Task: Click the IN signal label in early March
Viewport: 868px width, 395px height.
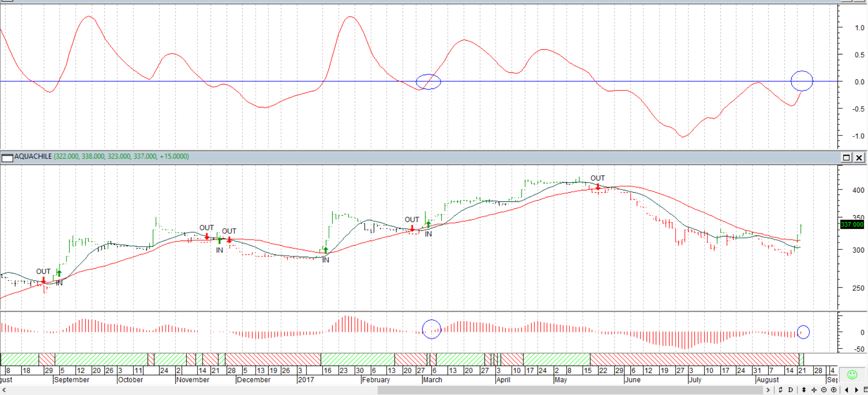Action: click(428, 234)
